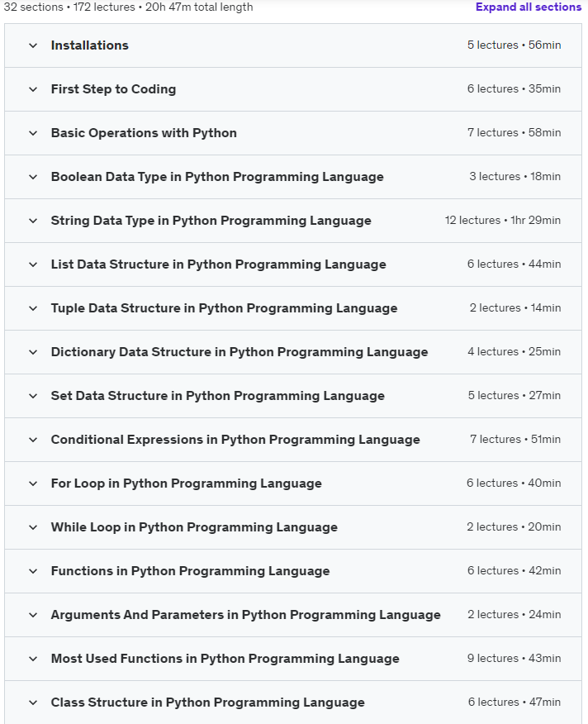Image resolution: width=588 pixels, height=724 pixels.
Task: Click the 6 lectures • 35min label
Action: pyautogui.click(x=514, y=89)
